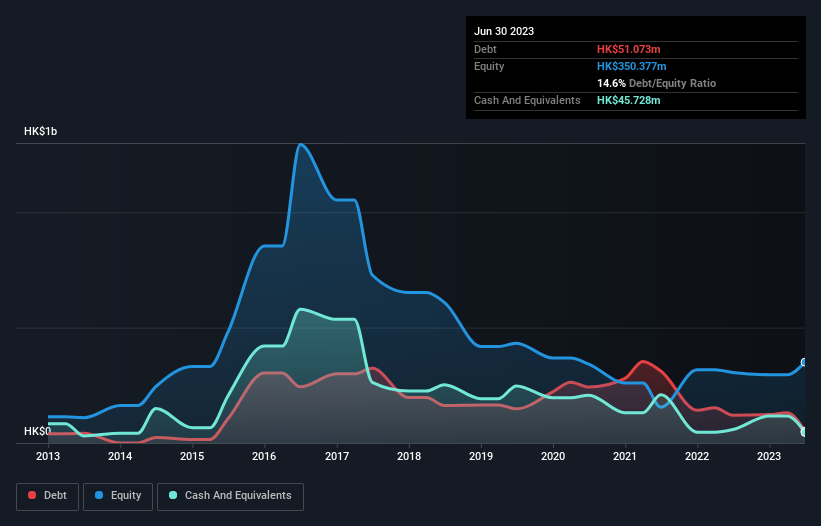
Task: Select the 2013 x-axis label
Action: 48,456
